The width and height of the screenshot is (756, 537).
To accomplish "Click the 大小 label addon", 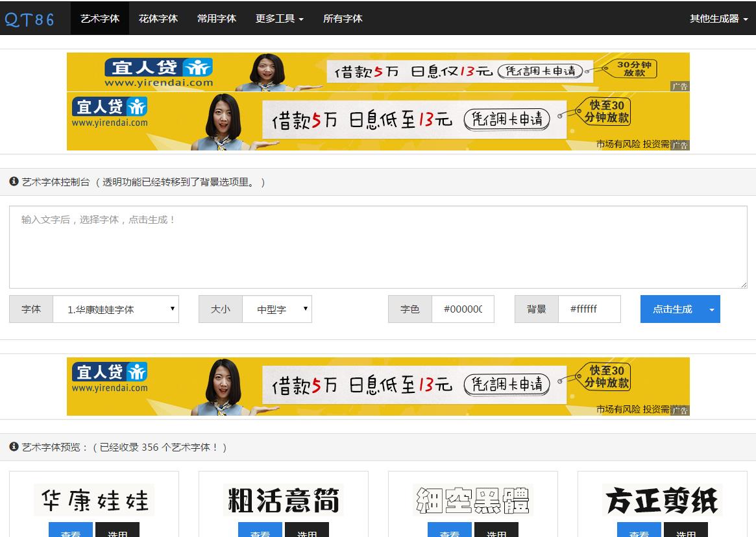I will (221, 309).
